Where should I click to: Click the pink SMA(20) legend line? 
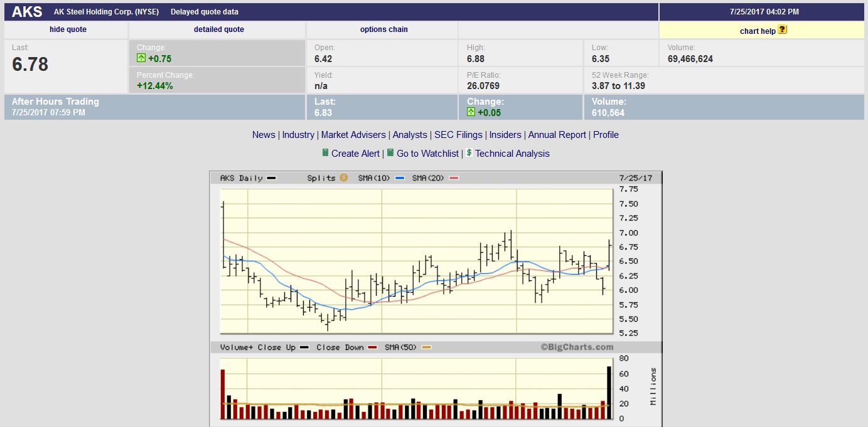coord(454,178)
